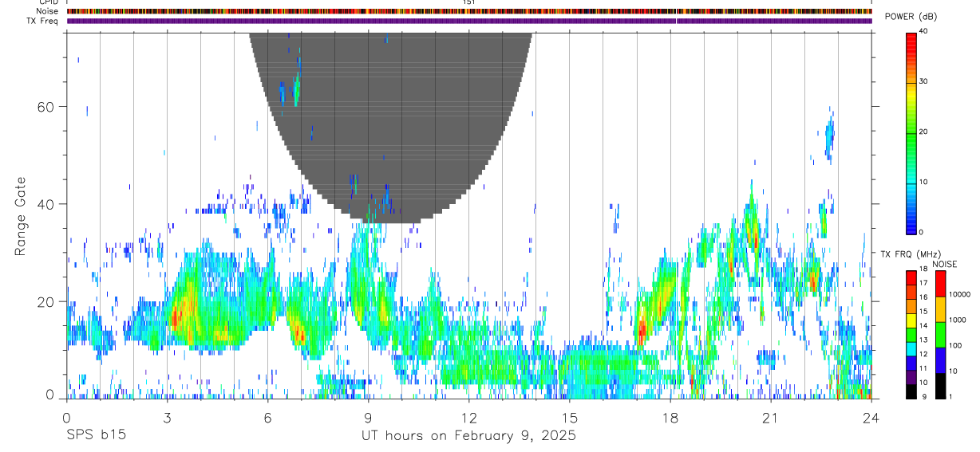980x452 pixels.
Task: Select the "NOISE" legend title
Action: (944, 264)
